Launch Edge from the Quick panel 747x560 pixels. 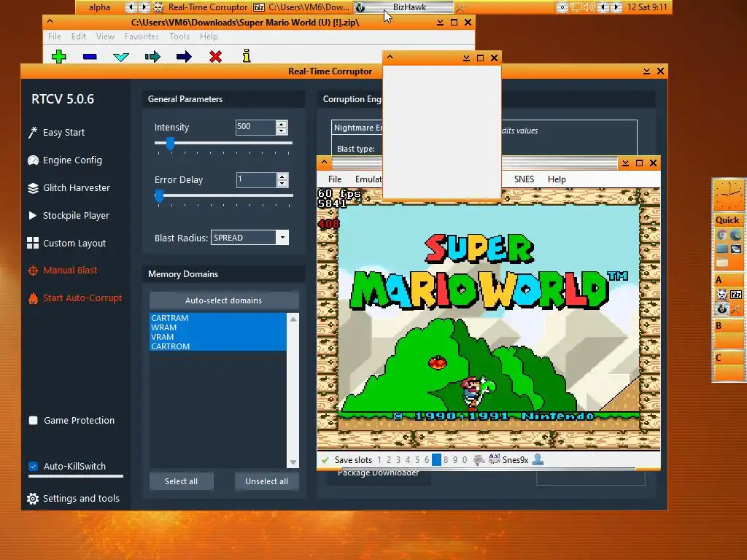[x=736, y=236]
